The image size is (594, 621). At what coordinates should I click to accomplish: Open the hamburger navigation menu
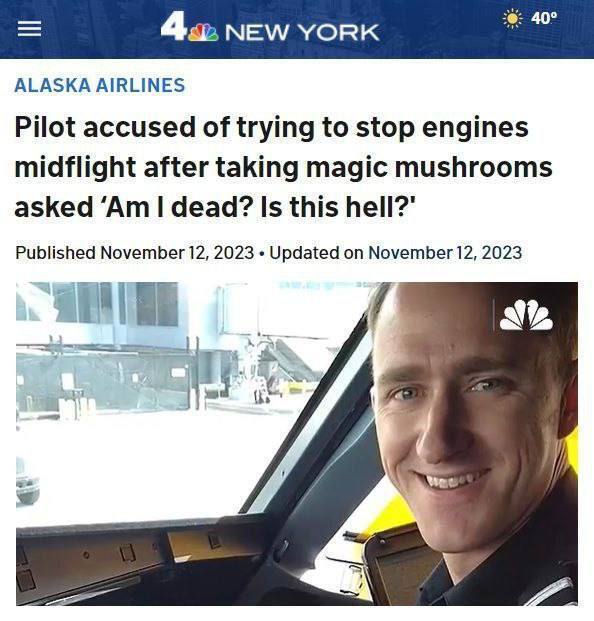pyautogui.click(x=29, y=29)
